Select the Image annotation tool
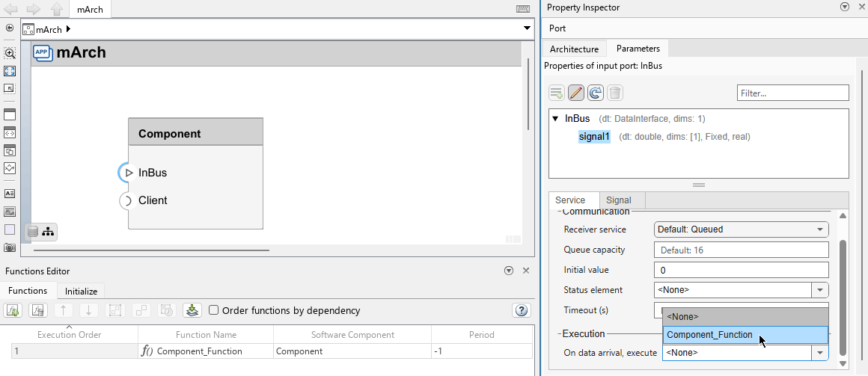Image resolution: width=868 pixels, height=376 pixels. (10, 212)
